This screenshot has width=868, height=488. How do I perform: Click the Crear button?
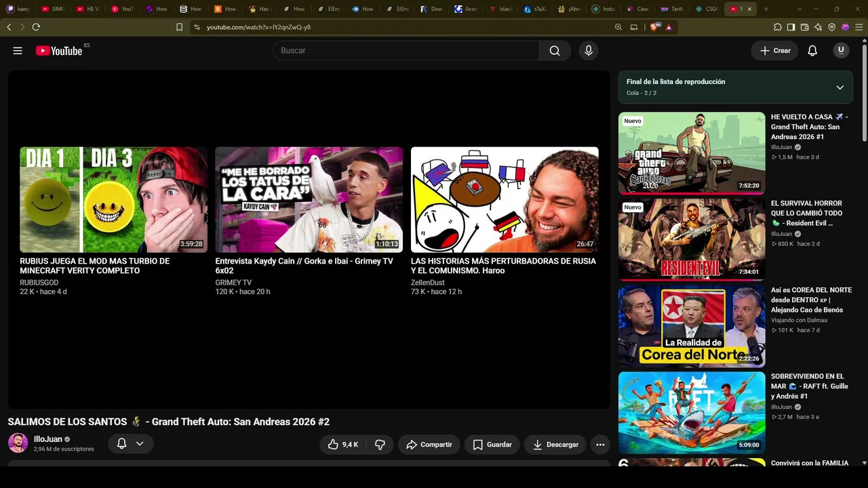coord(775,51)
